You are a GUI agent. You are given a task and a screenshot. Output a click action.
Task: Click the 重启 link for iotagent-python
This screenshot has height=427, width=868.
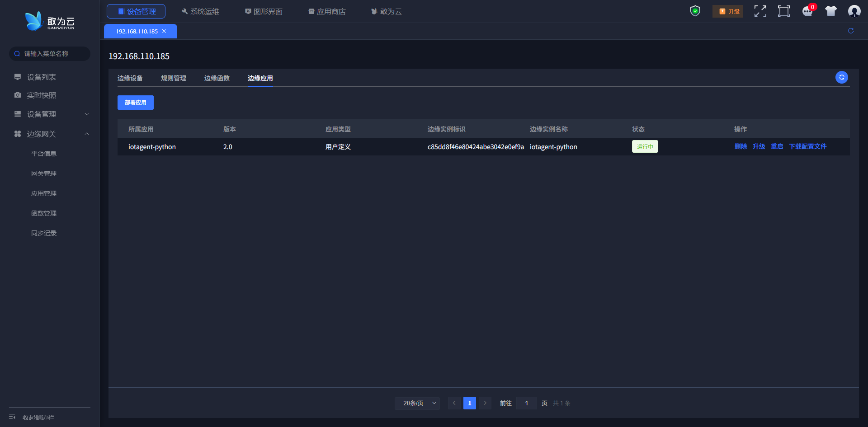coord(777,146)
